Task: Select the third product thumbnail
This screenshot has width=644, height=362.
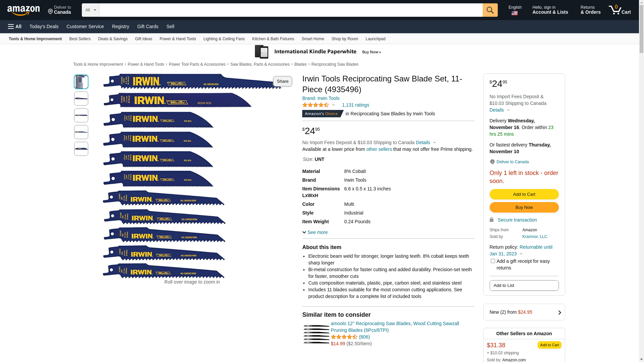Action: [x=81, y=115]
